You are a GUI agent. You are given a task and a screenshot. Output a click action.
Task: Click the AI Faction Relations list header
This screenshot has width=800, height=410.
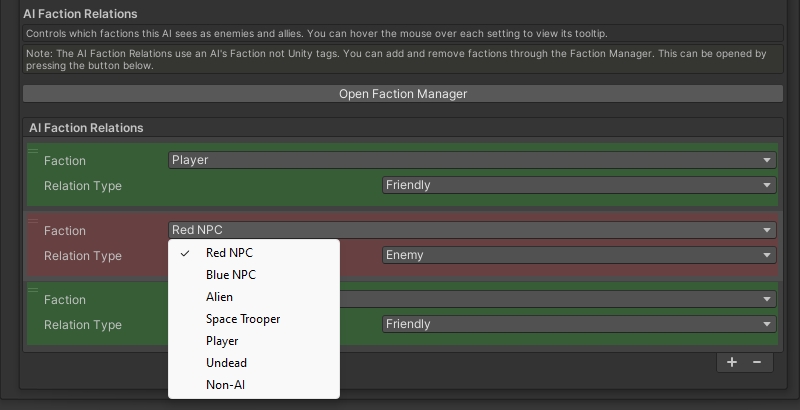pos(86,128)
